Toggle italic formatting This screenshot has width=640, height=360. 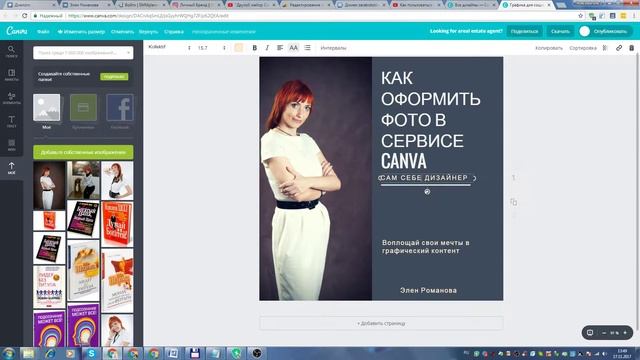tap(267, 48)
